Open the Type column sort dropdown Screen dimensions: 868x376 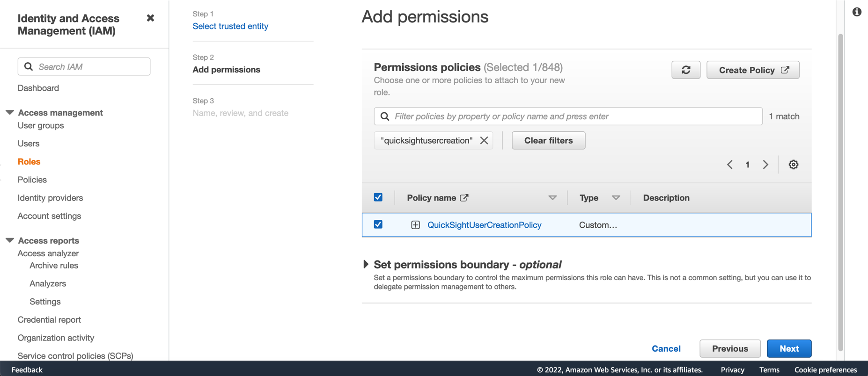[x=617, y=197]
